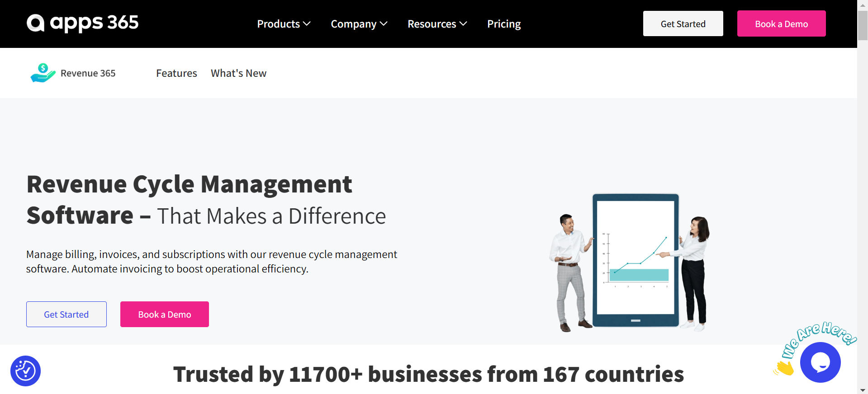The height and width of the screenshot is (394, 868).
Task: Click Book a Demo in the header
Action: [x=781, y=23]
